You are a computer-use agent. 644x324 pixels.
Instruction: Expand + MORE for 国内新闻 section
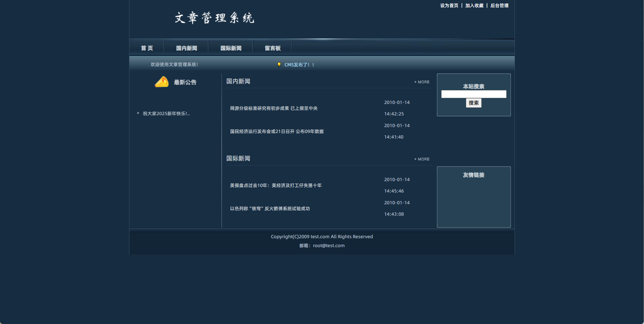(422, 82)
